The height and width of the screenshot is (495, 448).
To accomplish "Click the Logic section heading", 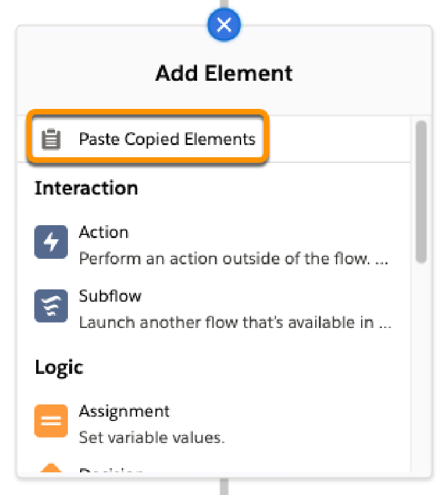I will (x=59, y=367).
